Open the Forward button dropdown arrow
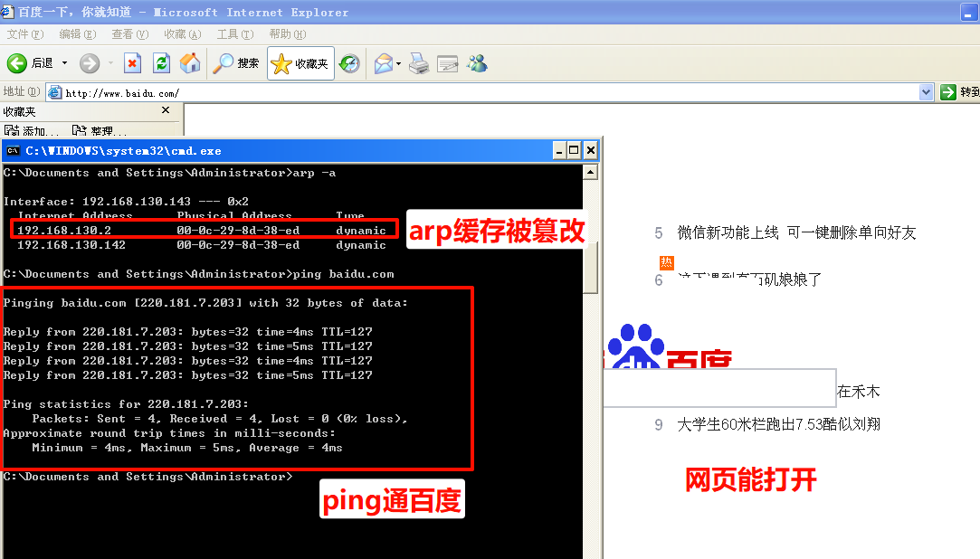The width and height of the screenshot is (980, 559). tap(110, 63)
